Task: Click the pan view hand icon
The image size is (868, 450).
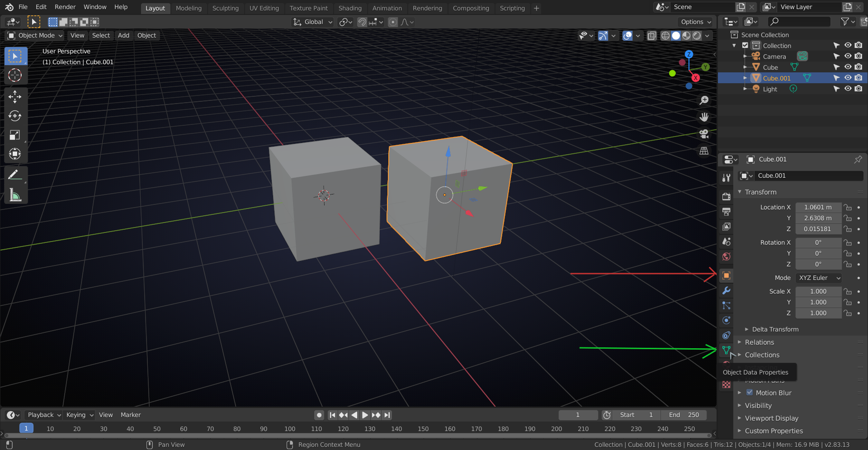Action: (x=704, y=117)
